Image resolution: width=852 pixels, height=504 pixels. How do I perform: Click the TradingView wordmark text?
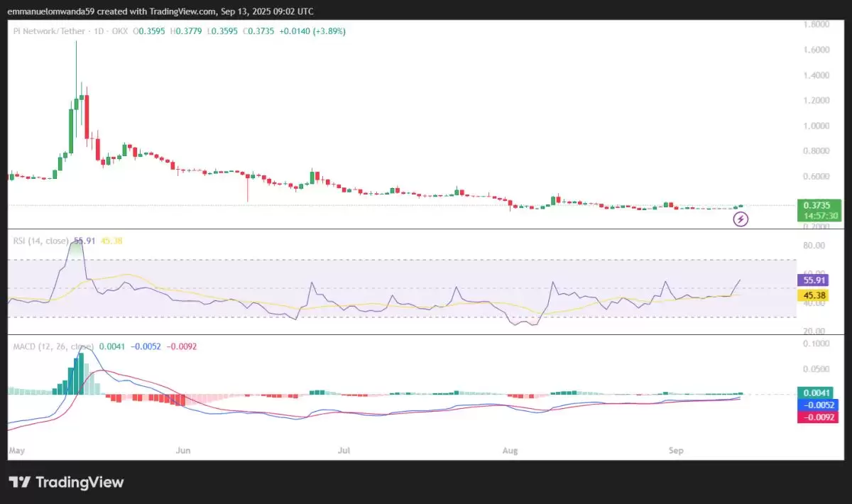80,483
